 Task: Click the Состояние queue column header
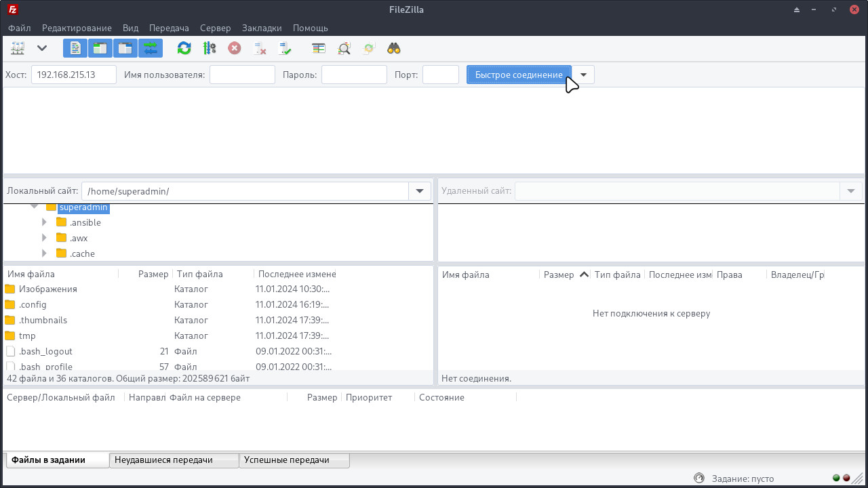(x=466, y=397)
